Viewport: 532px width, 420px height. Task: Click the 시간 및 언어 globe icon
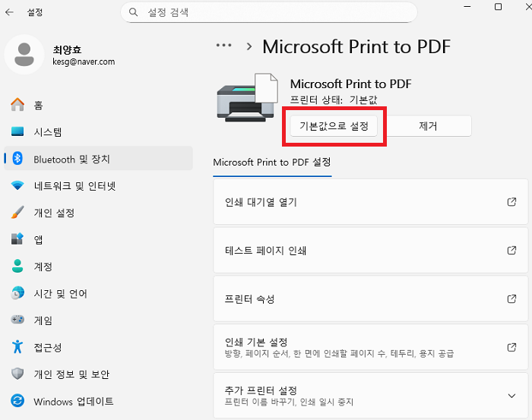(17, 293)
